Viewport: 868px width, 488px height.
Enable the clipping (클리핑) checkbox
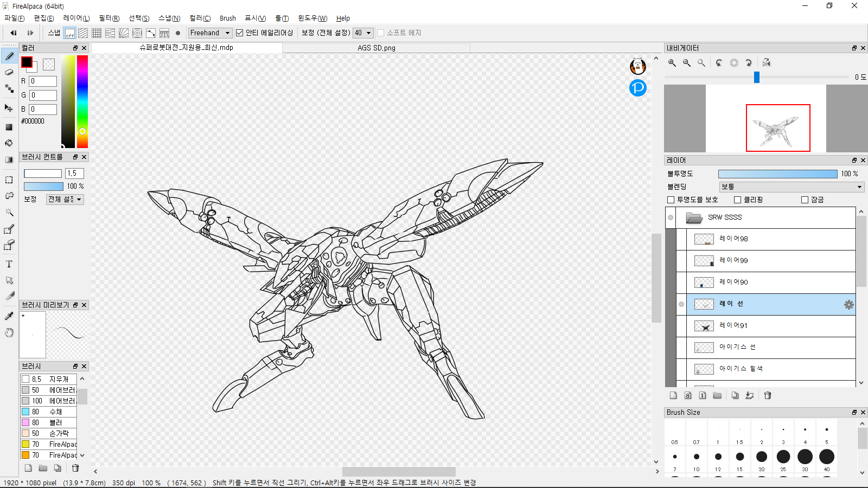[737, 200]
